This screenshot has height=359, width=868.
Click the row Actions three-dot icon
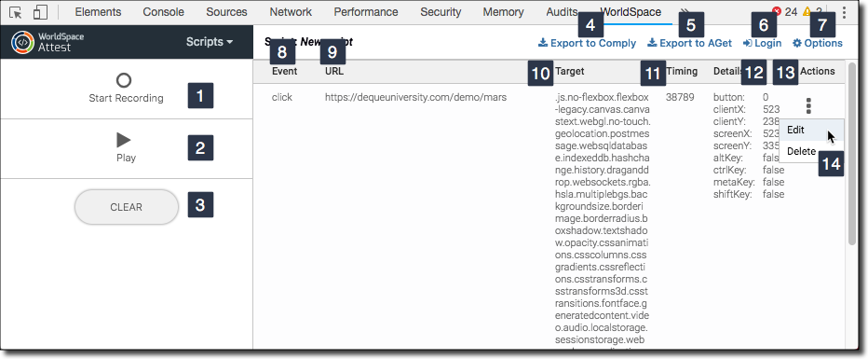(x=808, y=105)
